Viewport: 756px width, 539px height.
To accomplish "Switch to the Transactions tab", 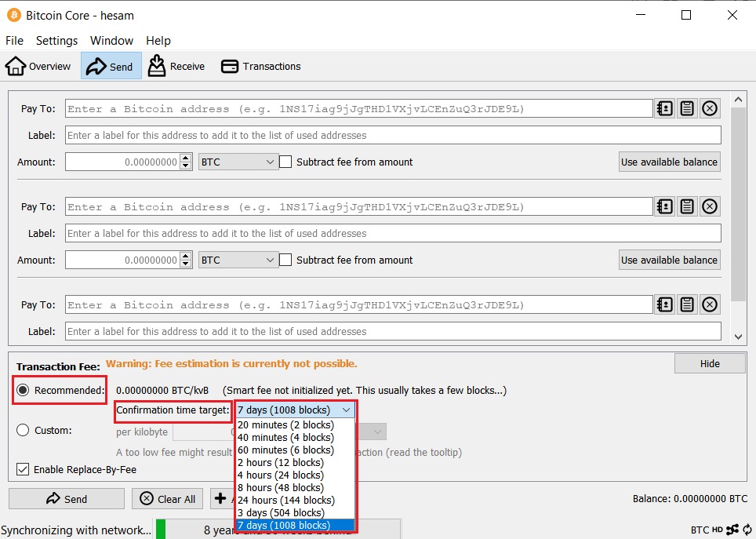I will coord(261,66).
